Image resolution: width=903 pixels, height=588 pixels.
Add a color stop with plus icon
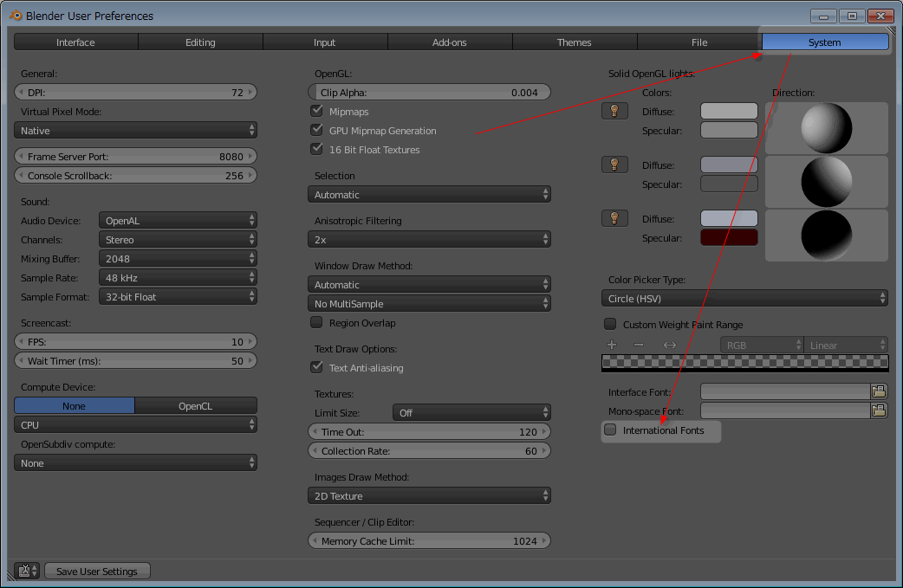click(612, 345)
